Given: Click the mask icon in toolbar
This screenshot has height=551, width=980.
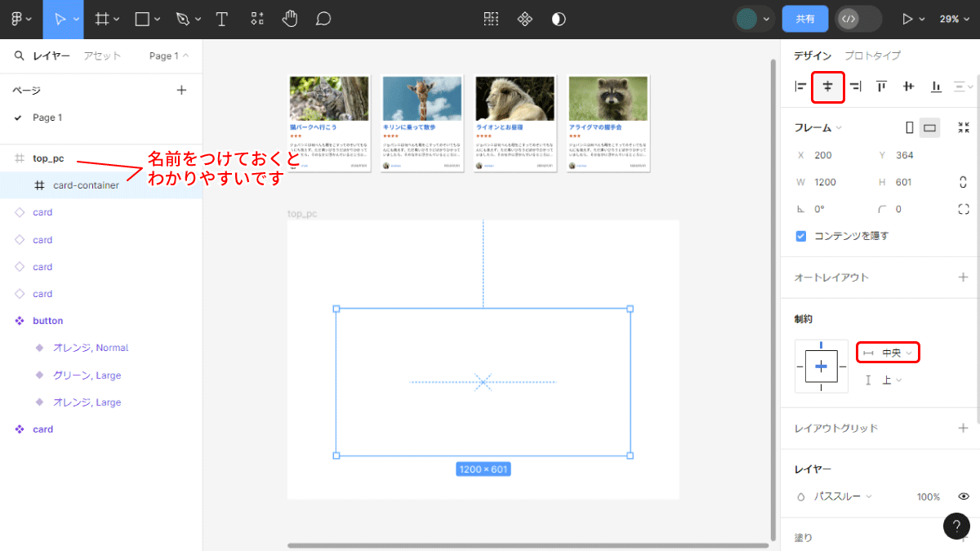Looking at the screenshot, I should click(x=559, y=19).
